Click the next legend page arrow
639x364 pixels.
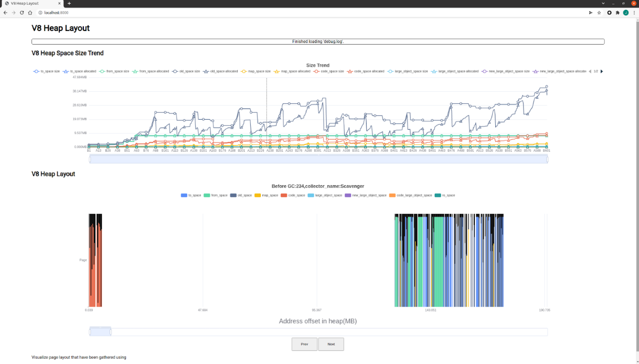pos(602,71)
